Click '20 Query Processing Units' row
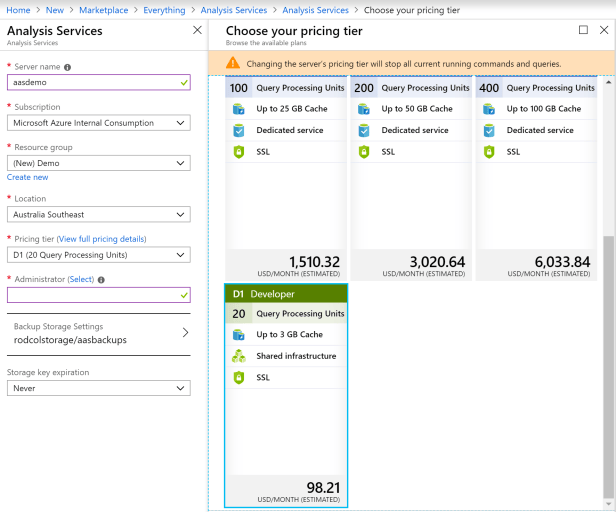The height and width of the screenshot is (512, 616). click(x=286, y=314)
